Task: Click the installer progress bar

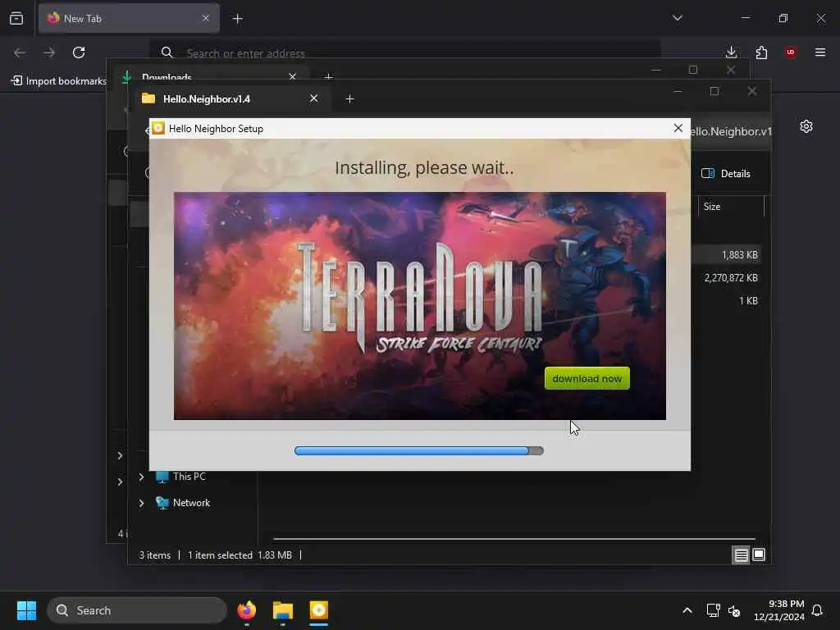Action: coord(418,450)
